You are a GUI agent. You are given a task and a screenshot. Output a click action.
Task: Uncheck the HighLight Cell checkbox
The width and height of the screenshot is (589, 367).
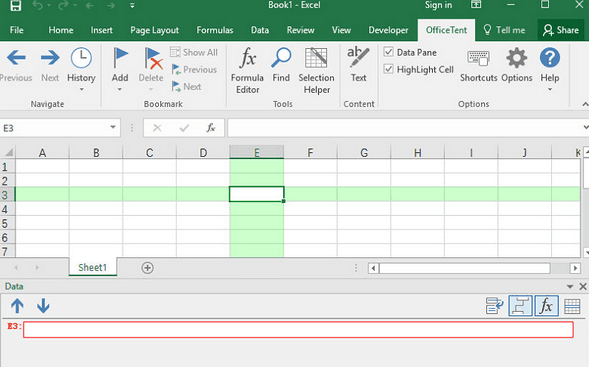pos(388,69)
